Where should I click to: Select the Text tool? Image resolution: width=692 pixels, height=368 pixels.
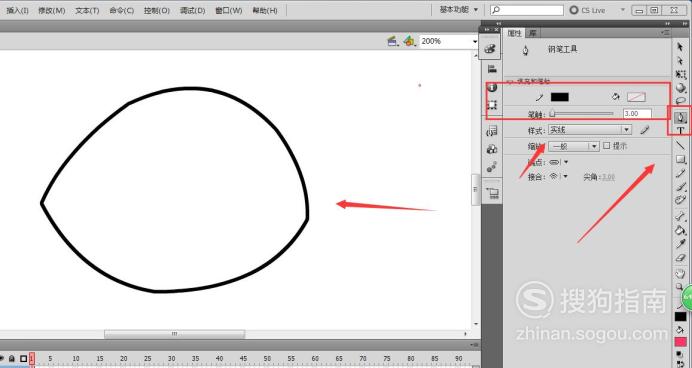coord(680,131)
